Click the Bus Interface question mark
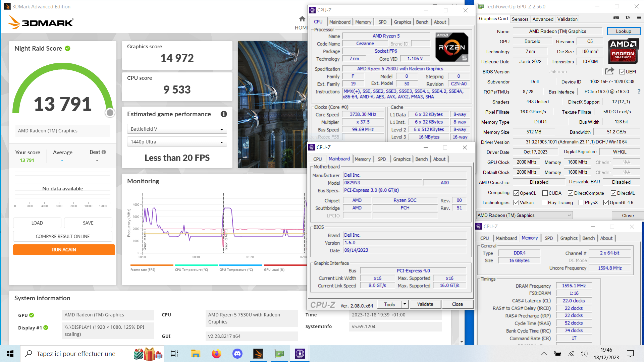The image size is (644, 362). (639, 92)
